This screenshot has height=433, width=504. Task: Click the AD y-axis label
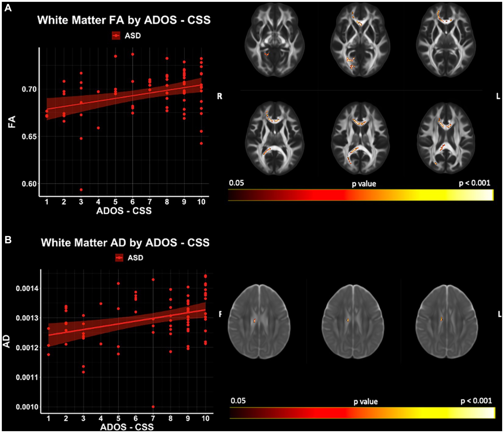coord(6,341)
